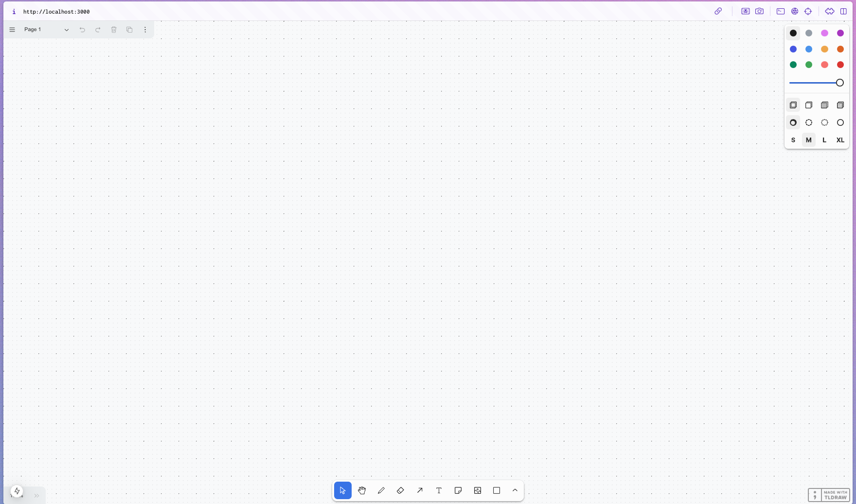Select the pointer Select tool
856x504 pixels.
point(343,490)
